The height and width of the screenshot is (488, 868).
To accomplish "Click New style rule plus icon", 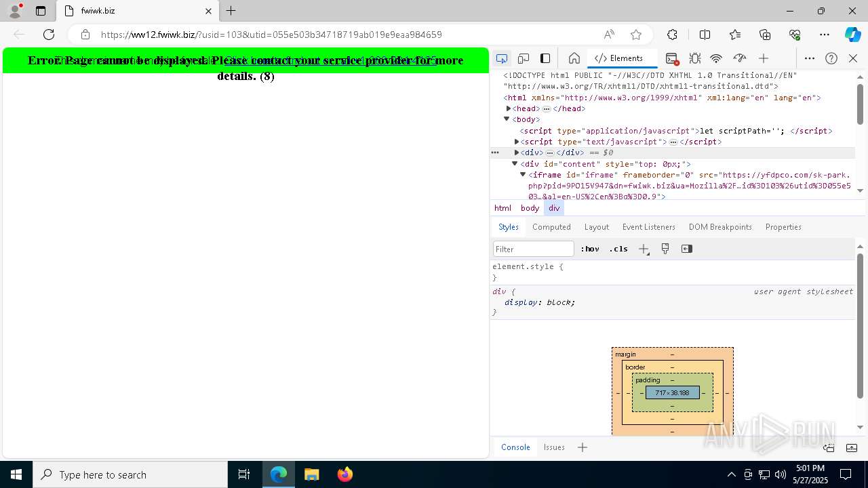I will [x=644, y=249].
